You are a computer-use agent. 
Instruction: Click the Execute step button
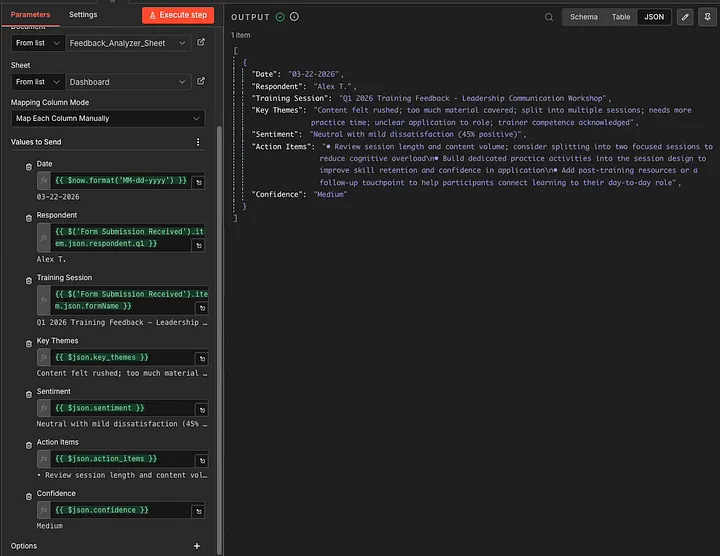[178, 15]
